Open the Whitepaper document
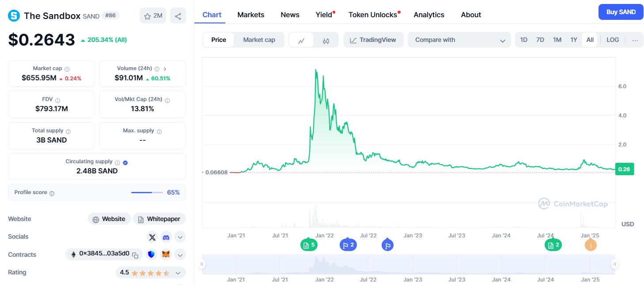The image size is (644, 285). click(159, 218)
